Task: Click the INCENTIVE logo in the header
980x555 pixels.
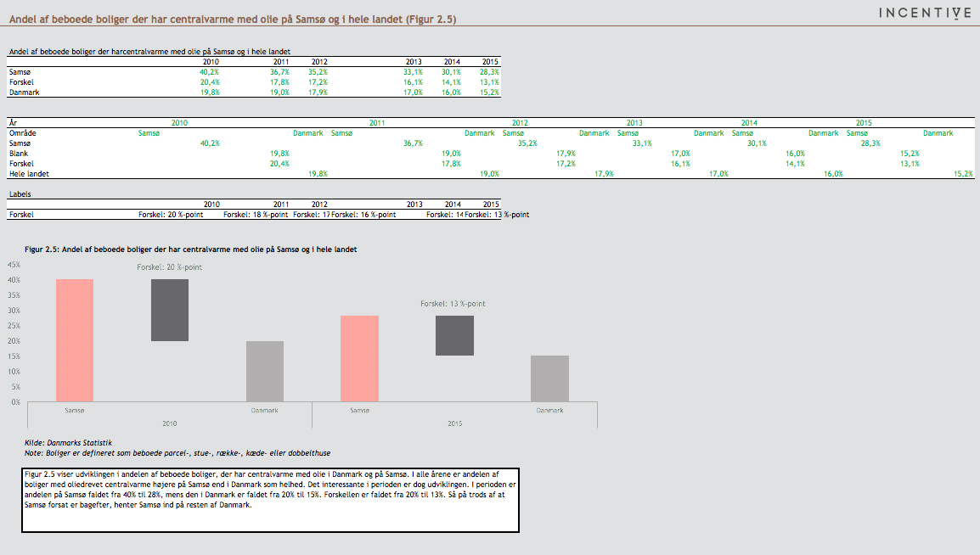Action: 924,13
